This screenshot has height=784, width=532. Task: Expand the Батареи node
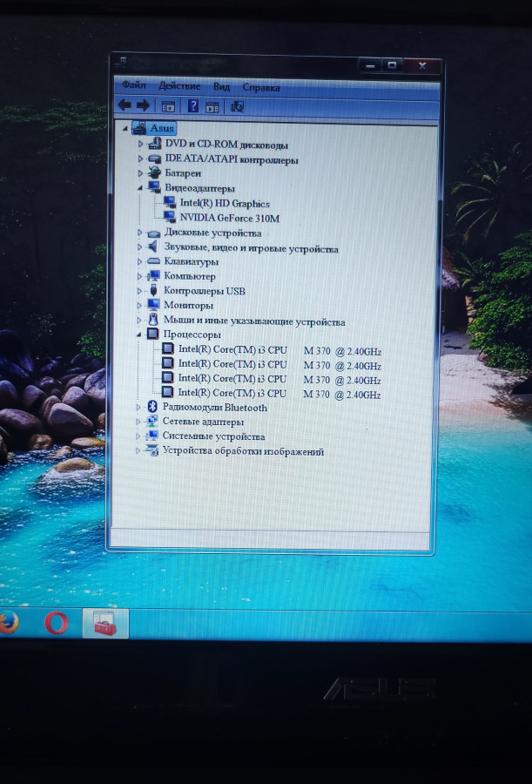[140, 173]
